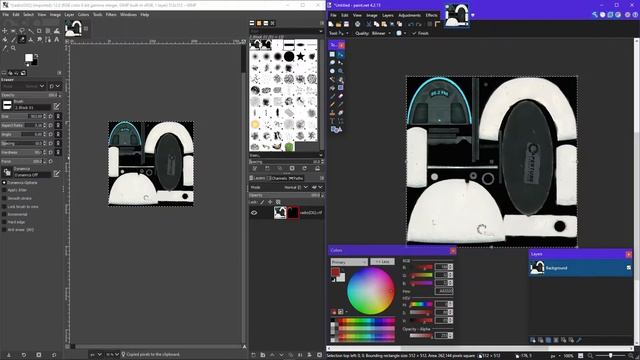Open paint.net Effects menu
Screen dimensions: 640x360
431,15
